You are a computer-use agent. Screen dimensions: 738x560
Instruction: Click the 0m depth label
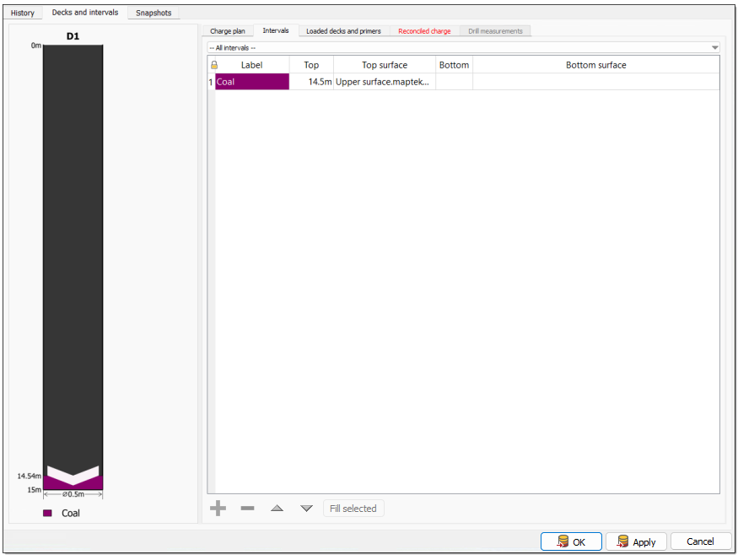click(x=36, y=46)
